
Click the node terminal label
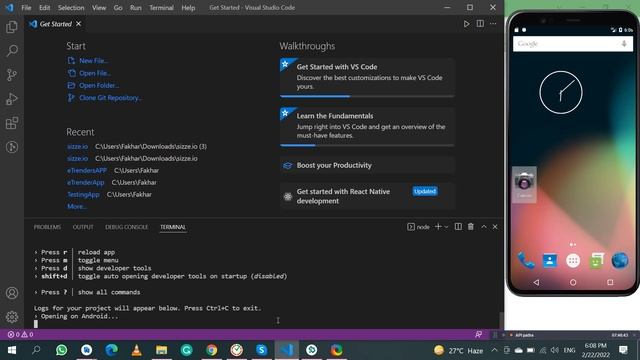[x=418, y=227]
